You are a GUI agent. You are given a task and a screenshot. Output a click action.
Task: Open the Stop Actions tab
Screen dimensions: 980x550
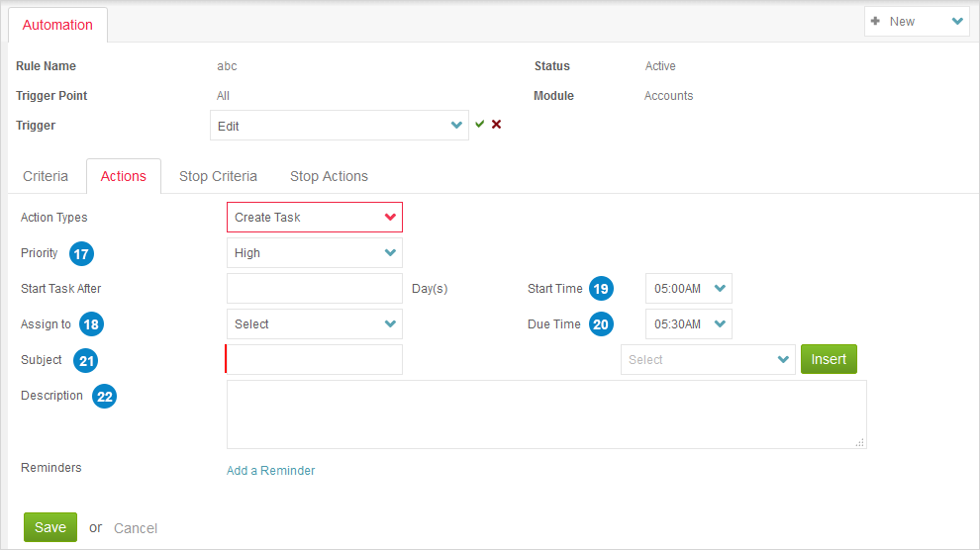(x=329, y=176)
